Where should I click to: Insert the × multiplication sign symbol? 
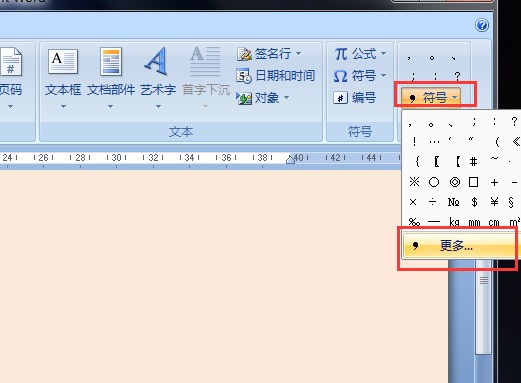pyautogui.click(x=413, y=202)
